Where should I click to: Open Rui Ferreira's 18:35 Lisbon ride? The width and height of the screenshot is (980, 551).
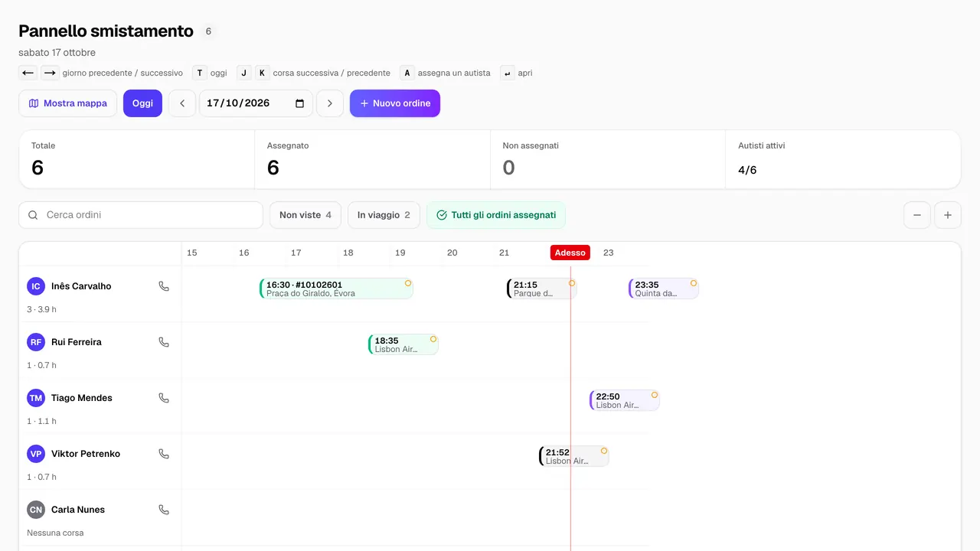[403, 344]
